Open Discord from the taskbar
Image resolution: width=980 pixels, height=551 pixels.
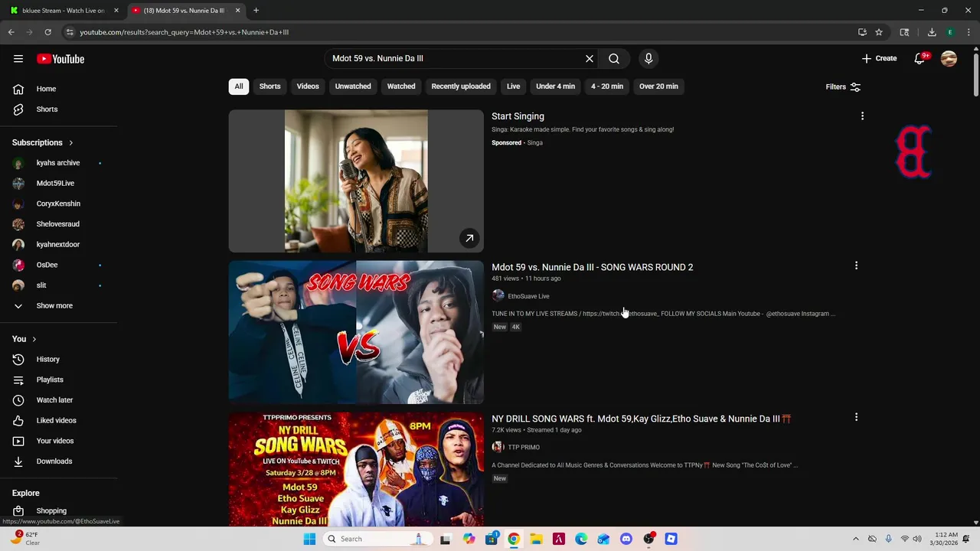point(626,539)
